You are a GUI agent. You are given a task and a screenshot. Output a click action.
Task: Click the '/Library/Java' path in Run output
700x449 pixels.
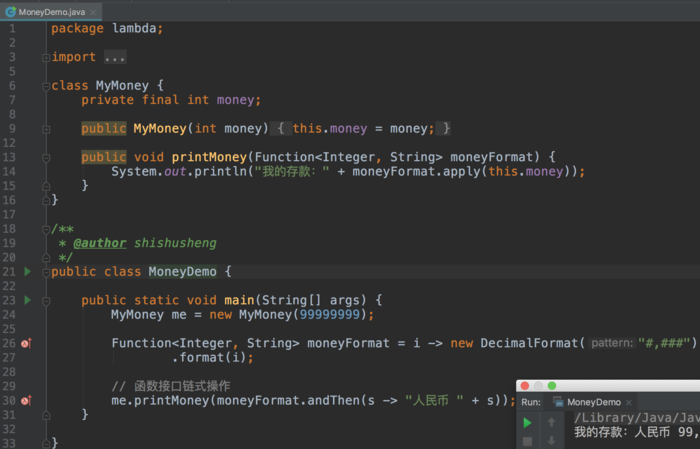[637, 418]
